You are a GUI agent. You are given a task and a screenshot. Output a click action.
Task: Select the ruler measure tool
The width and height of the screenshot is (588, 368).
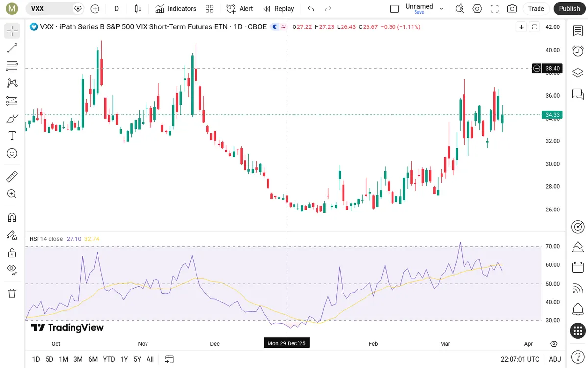point(12,176)
